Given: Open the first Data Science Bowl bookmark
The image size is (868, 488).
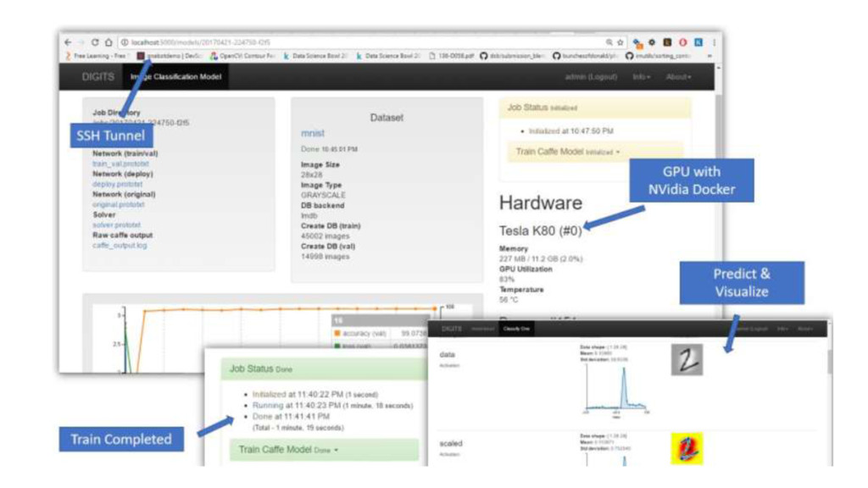Looking at the screenshot, I should [315, 56].
